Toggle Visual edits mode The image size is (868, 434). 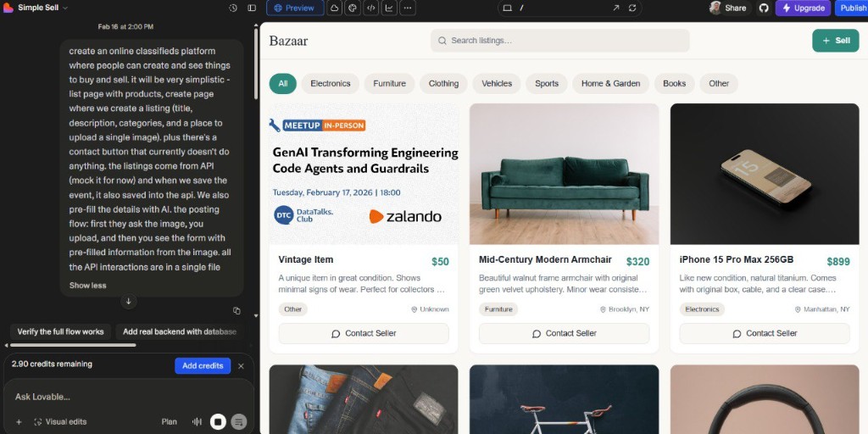(60, 422)
